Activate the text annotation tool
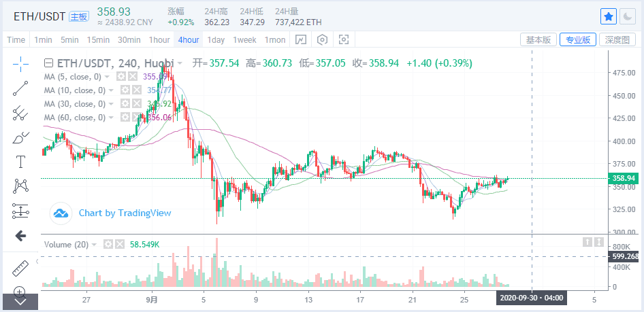The height and width of the screenshot is (312, 644). [x=20, y=162]
